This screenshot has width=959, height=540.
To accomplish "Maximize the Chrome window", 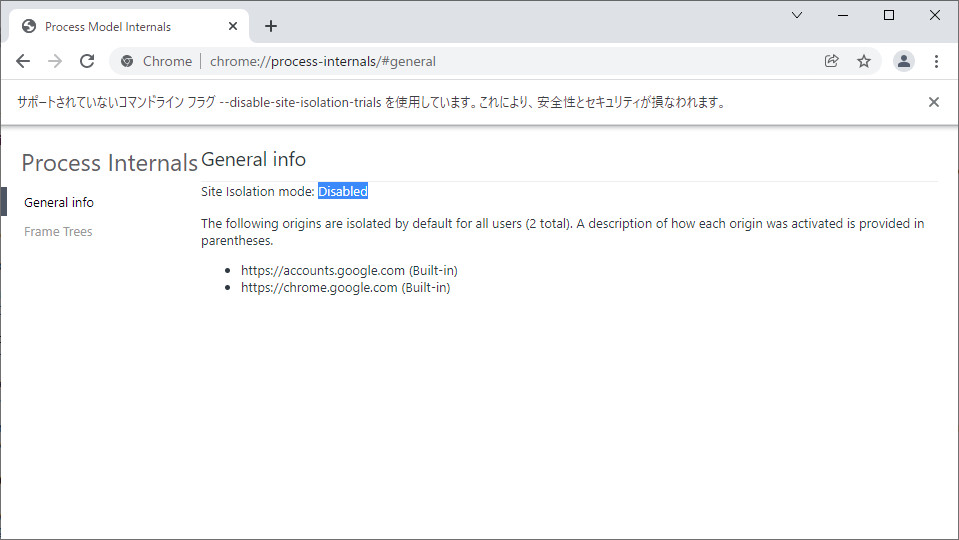I will click(889, 15).
